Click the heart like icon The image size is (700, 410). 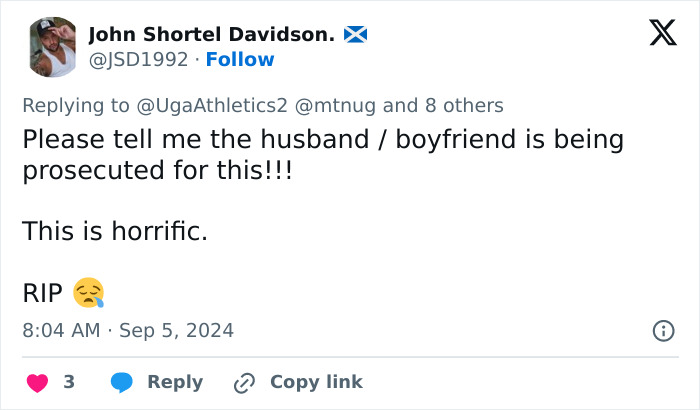point(37,382)
